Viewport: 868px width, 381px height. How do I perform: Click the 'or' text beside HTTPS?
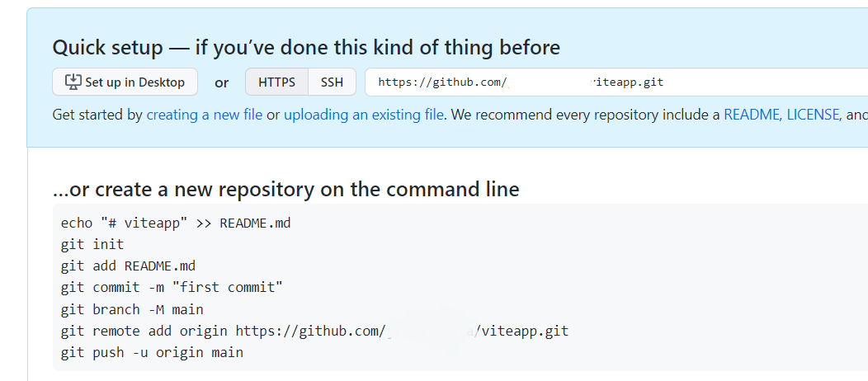[221, 83]
